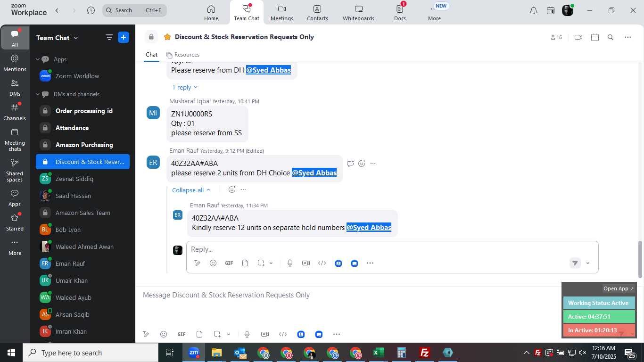
Task: Open Outlook from the taskbar
Action: (240, 353)
